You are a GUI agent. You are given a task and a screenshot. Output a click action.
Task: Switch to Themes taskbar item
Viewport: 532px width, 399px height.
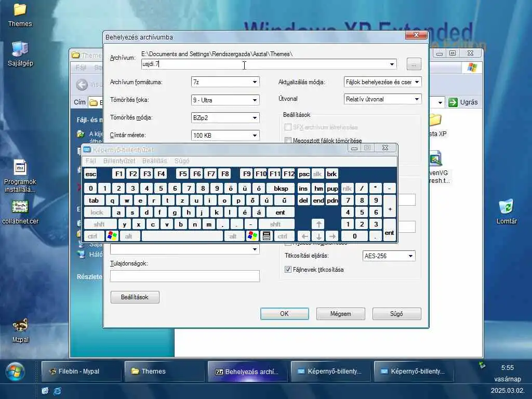click(164, 371)
